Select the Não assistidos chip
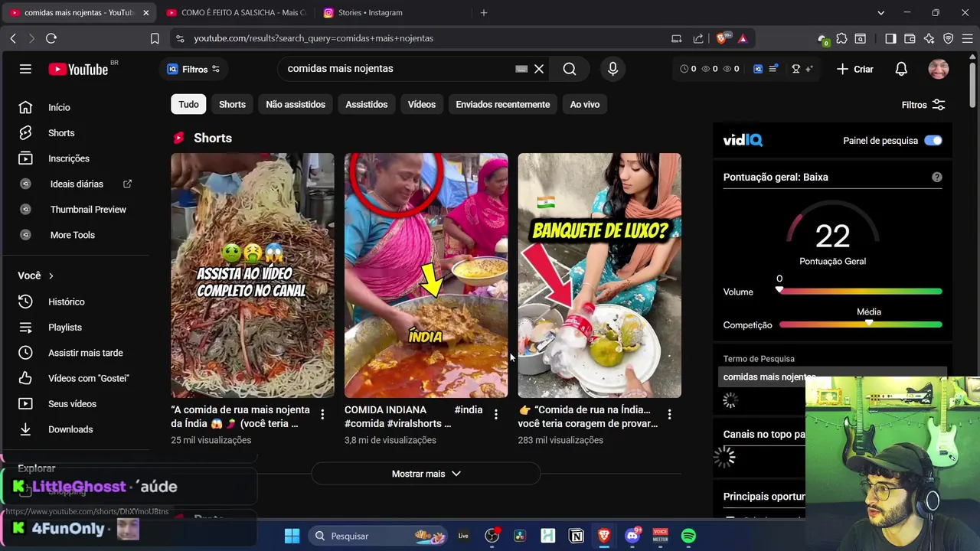Screen dimensions: 980x551 coord(296,105)
